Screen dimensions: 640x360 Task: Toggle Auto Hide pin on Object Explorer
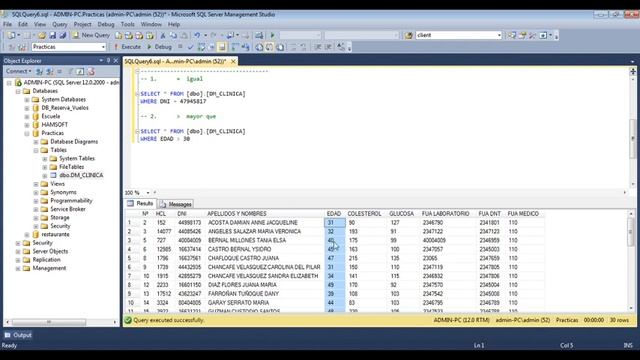click(108, 60)
